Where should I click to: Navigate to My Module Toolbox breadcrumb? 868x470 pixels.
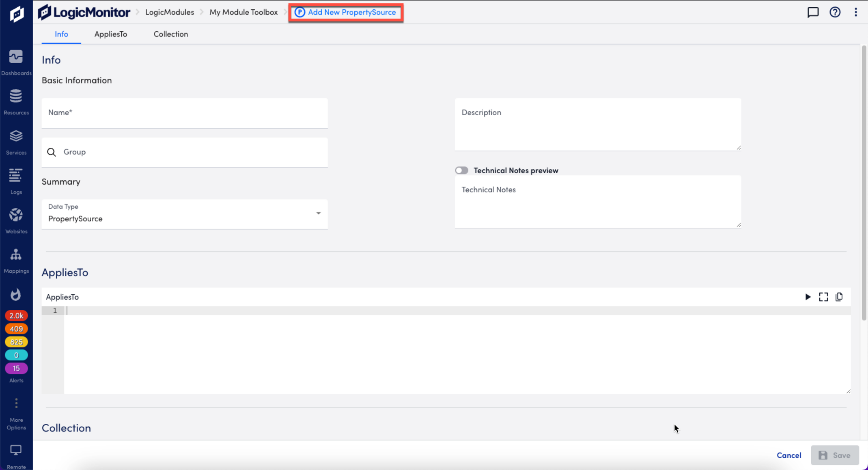(243, 12)
